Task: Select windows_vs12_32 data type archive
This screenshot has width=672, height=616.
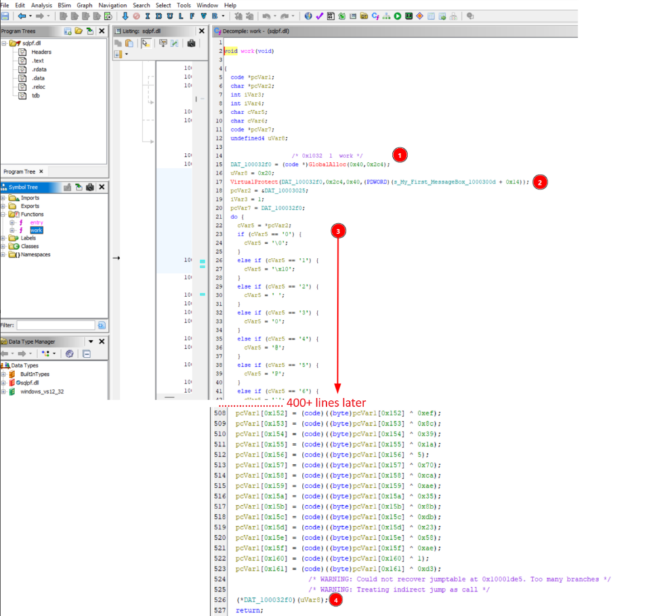Action: pyautogui.click(x=42, y=392)
